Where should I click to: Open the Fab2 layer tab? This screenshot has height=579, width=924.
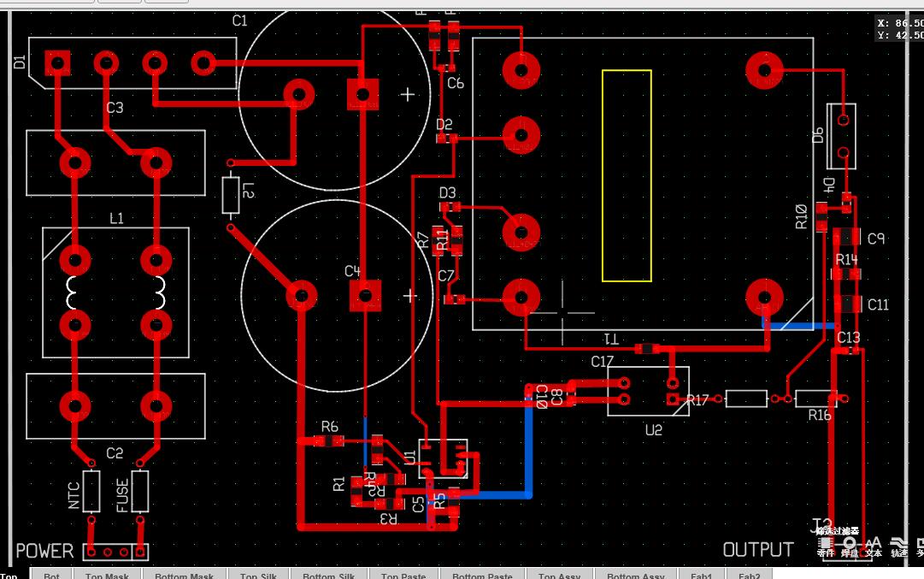tap(749, 575)
